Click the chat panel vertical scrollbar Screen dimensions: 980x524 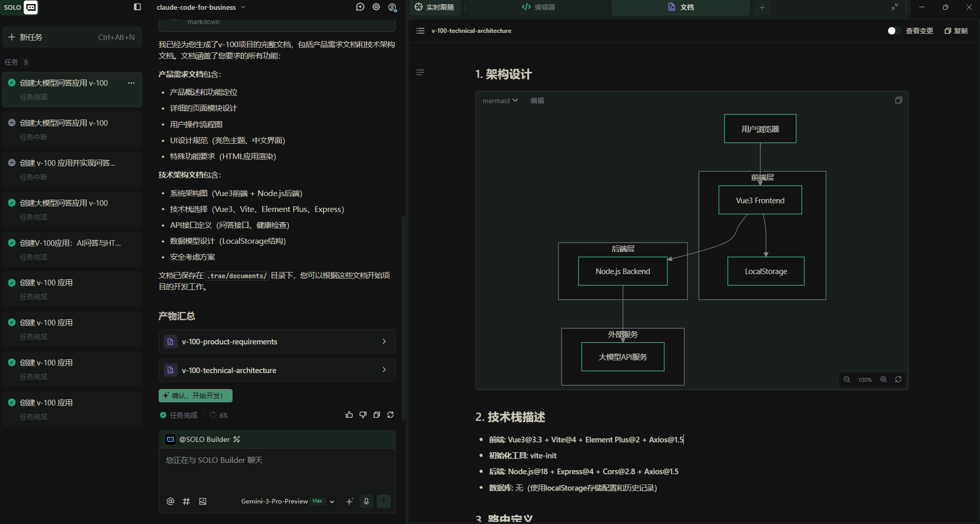pos(403,318)
